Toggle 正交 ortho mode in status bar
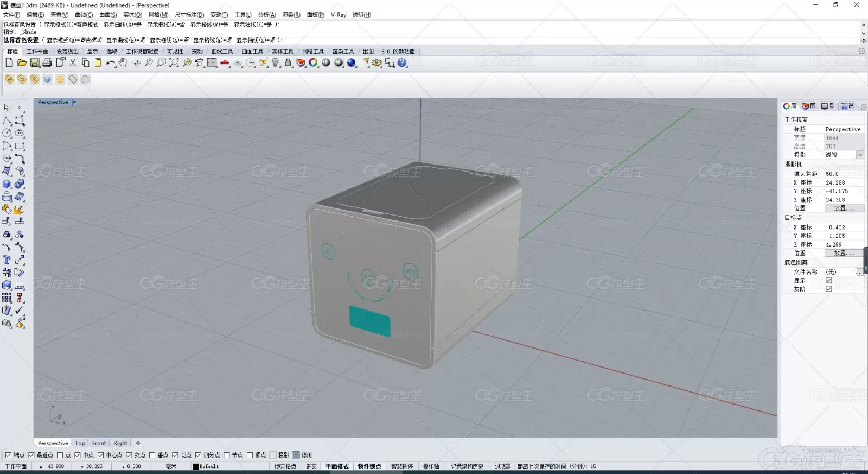868x474 pixels. [311, 467]
